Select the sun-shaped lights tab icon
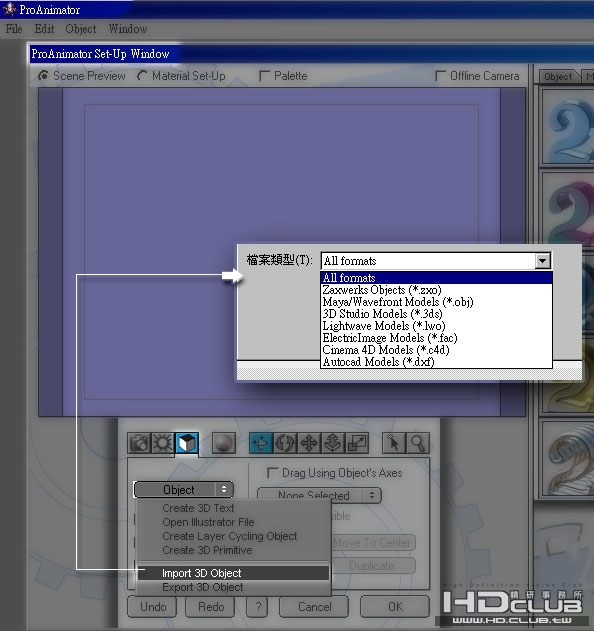This screenshot has height=631, width=594. click(x=163, y=443)
